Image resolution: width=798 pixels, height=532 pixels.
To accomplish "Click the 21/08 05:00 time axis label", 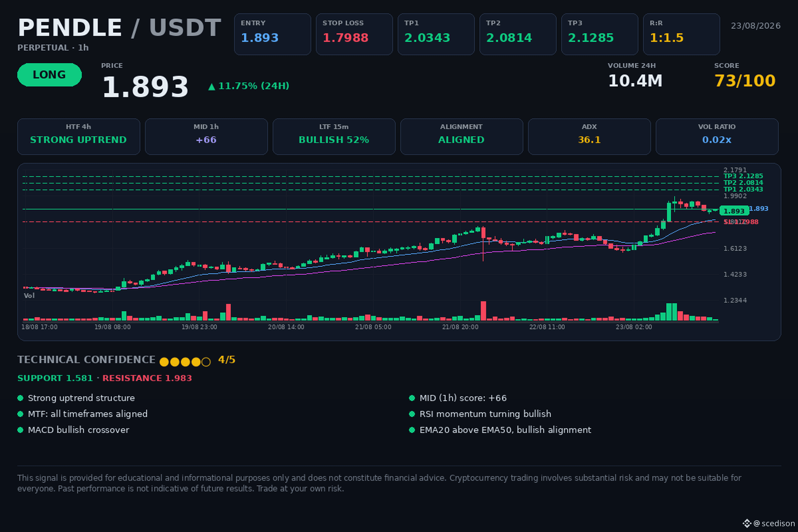I will point(373,327).
